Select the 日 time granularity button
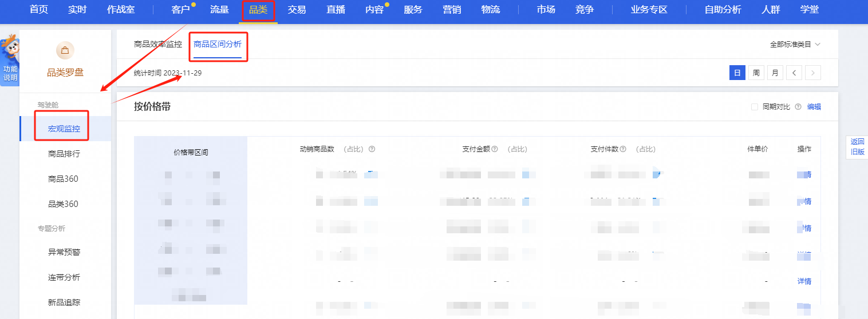The width and height of the screenshot is (868, 319). 737,73
